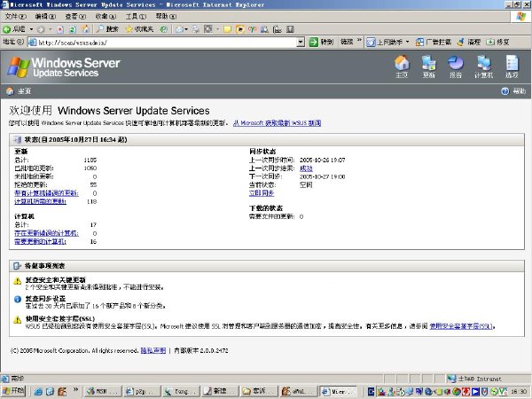Open the File (文件) menu
This screenshot has width=532, height=399.
pyautogui.click(x=15, y=16)
